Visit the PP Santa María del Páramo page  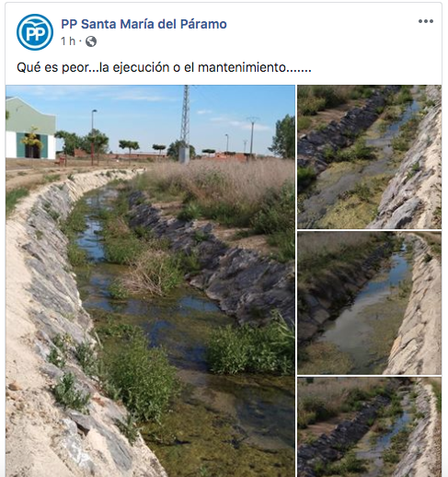[x=144, y=24]
